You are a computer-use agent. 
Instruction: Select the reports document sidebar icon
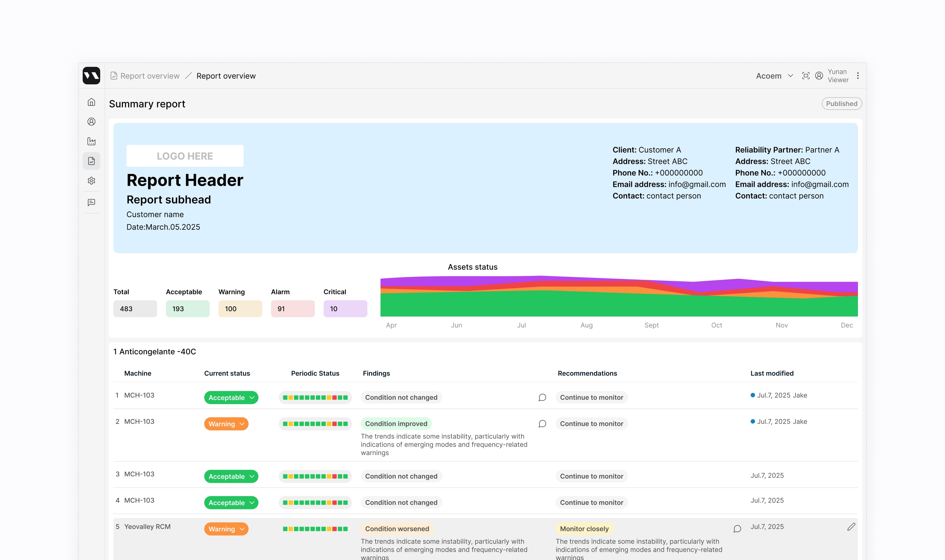[x=91, y=161]
